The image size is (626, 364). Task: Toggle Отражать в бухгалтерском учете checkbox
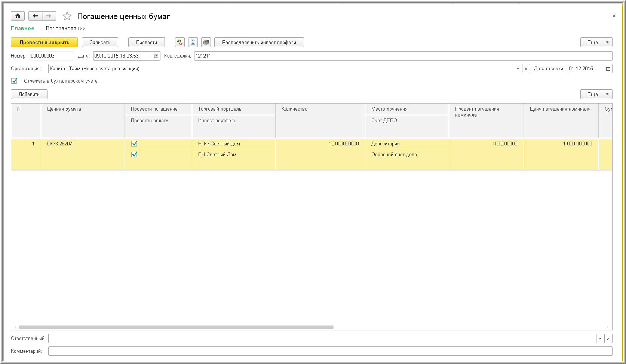pos(14,81)
